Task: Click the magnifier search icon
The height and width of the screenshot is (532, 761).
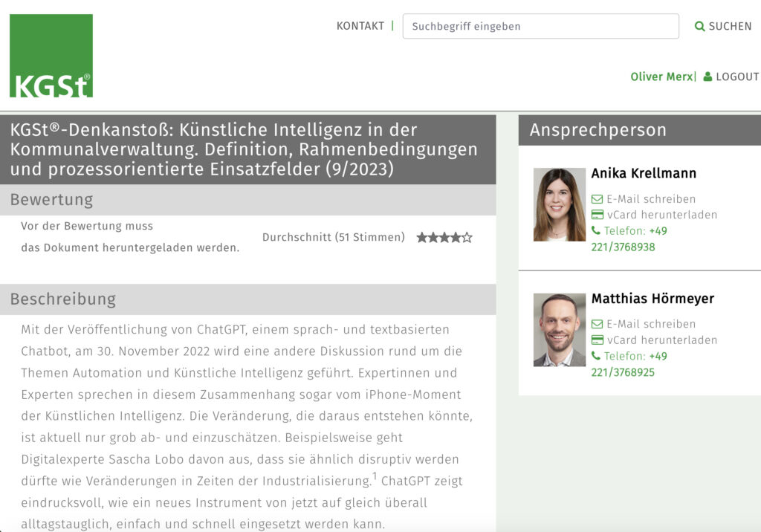Action: 699,27
